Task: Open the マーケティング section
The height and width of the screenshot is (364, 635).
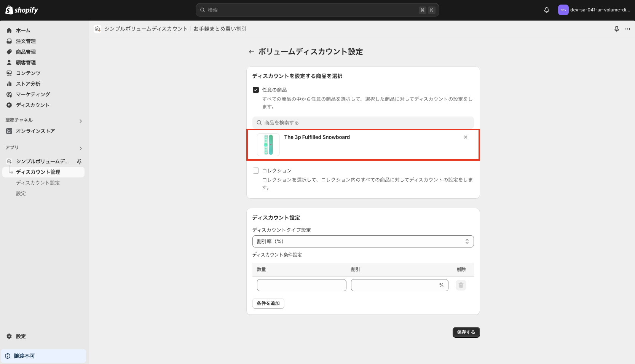Action: [33, 94]
